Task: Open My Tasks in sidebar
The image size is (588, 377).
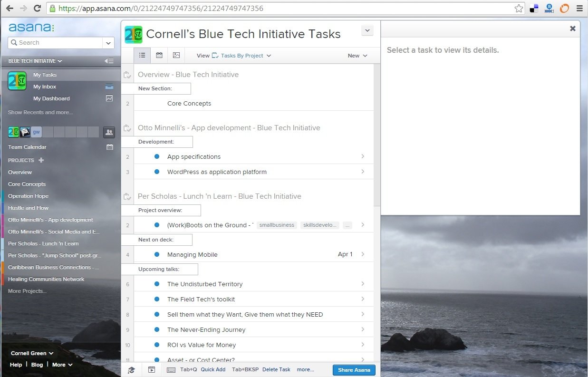Action: coord(45,75)
